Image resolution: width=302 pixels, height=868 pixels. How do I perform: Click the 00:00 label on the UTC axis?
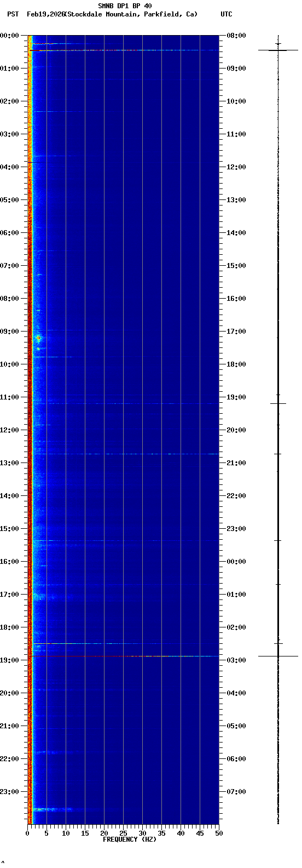(x=236, y=562)
